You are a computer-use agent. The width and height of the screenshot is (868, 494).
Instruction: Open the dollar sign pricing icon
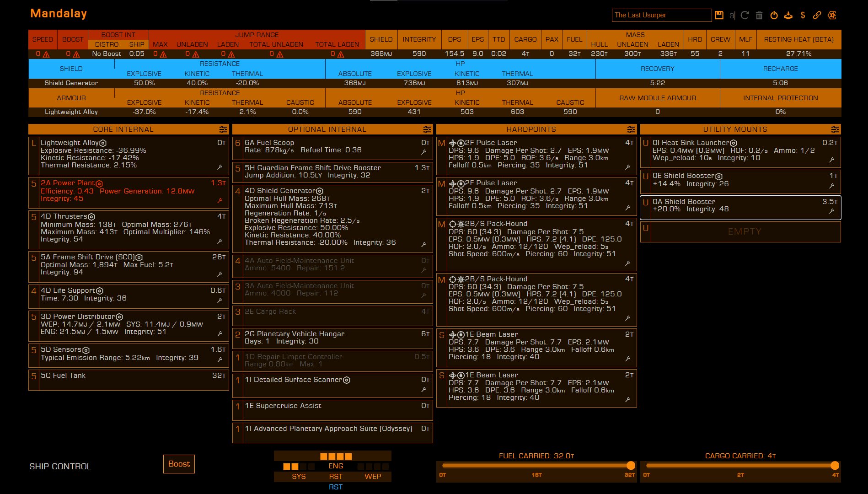803,15
